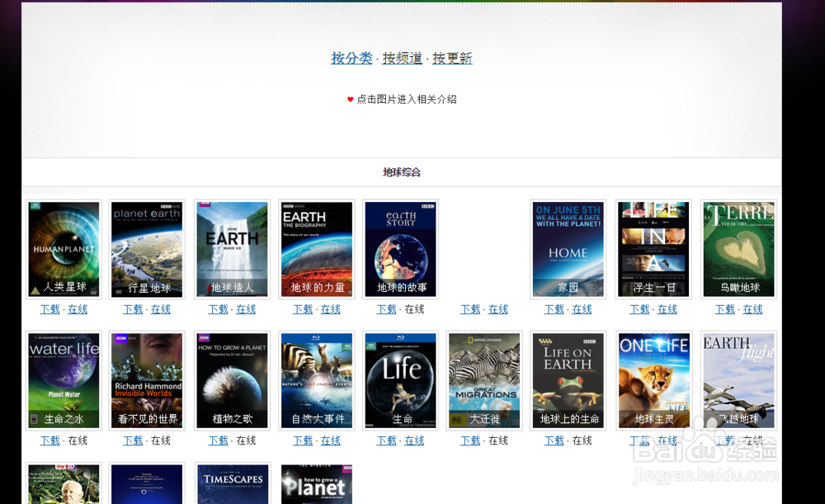825x504 pixels.
Task: Click 下载 under 浮生一日
Action: pyautogui.click(x=640, y=309)
